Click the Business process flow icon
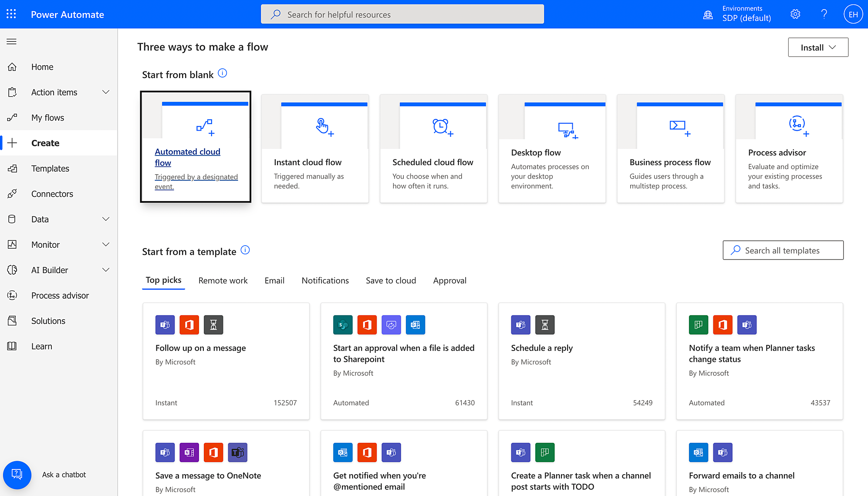Image resolution: width=868 pixels, height=496 pixels. point(680,128)
